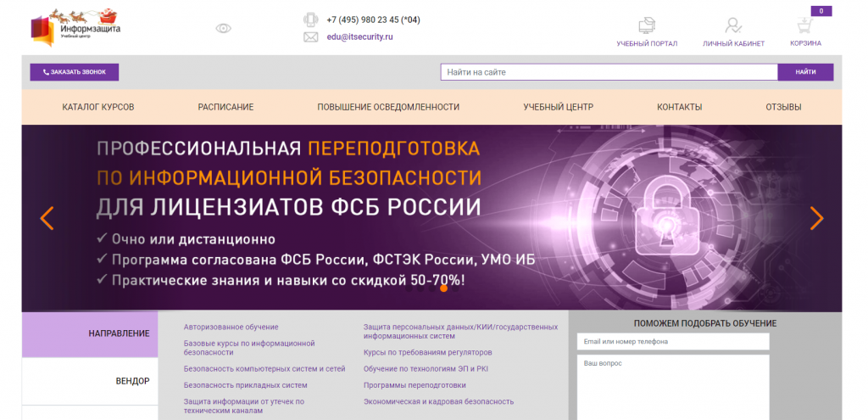
Task: Click the phone number +7 (495) 980 23 45
Action: 373,20
